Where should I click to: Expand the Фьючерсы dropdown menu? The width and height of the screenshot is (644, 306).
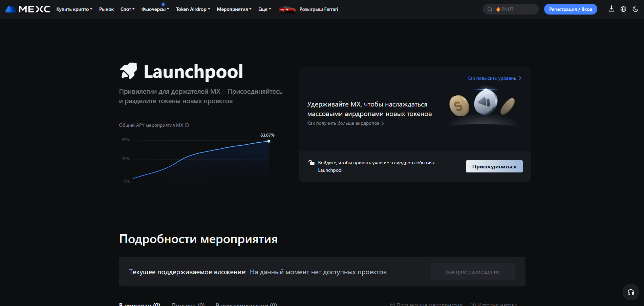(155, 9)
